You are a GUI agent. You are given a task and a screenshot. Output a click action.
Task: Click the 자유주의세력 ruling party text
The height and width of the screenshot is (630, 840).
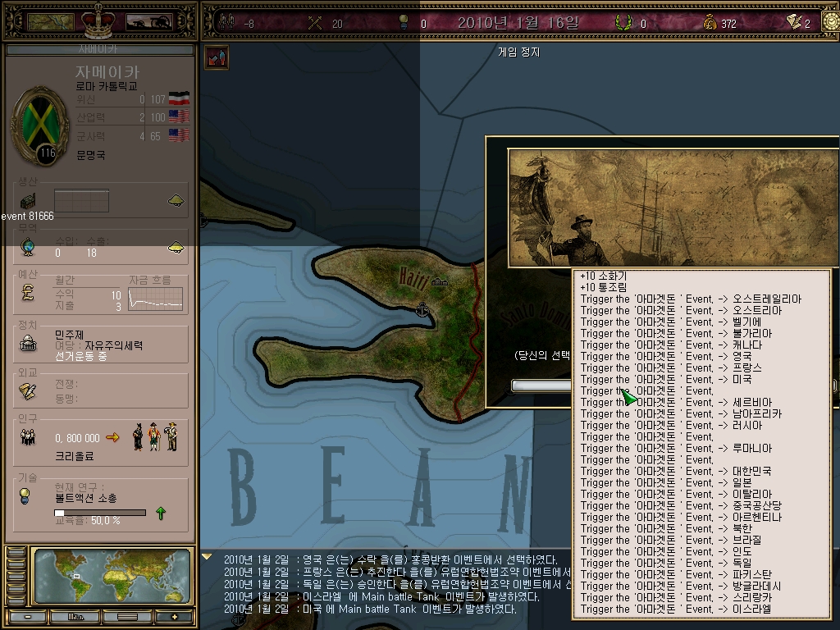point(113,345)
